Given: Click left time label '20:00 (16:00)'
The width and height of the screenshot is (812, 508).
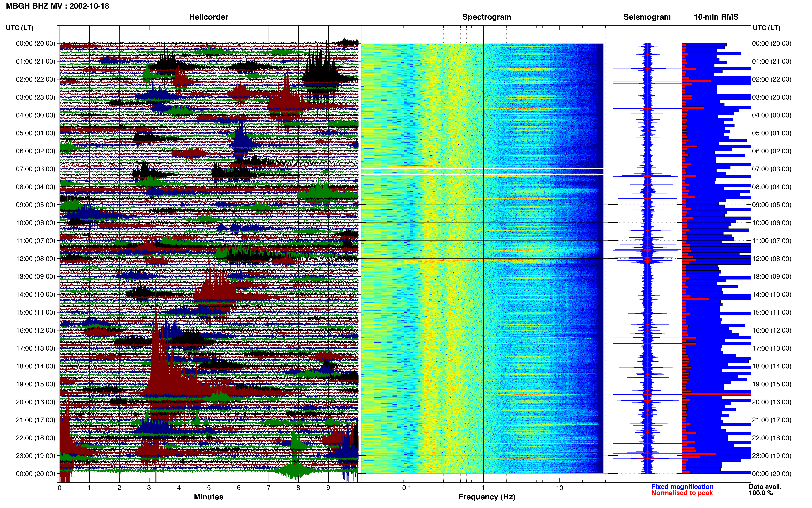Looking at the screenshot, I should pos(36,402).
